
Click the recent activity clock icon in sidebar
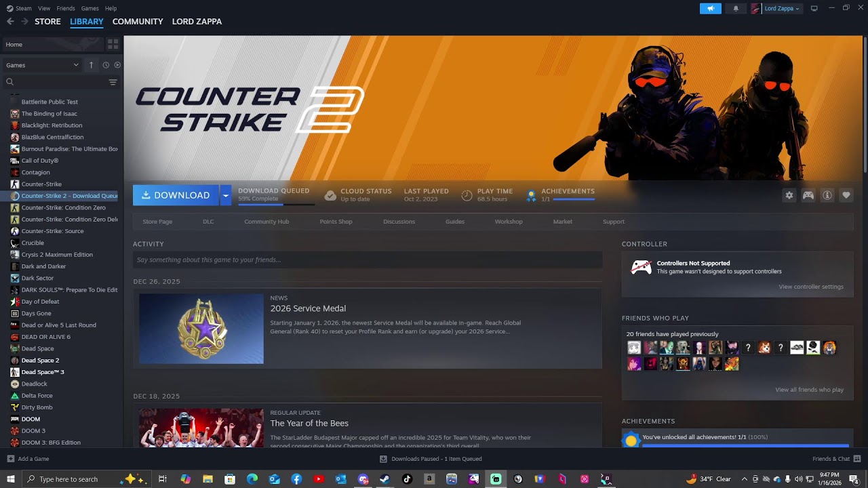[x=106, y=65]
